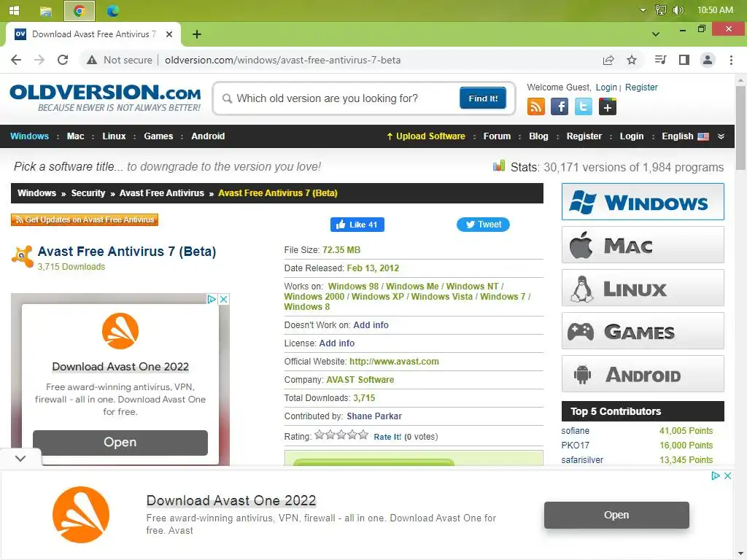
Task: Open Windows Start menu
Action: coord(15,10)
